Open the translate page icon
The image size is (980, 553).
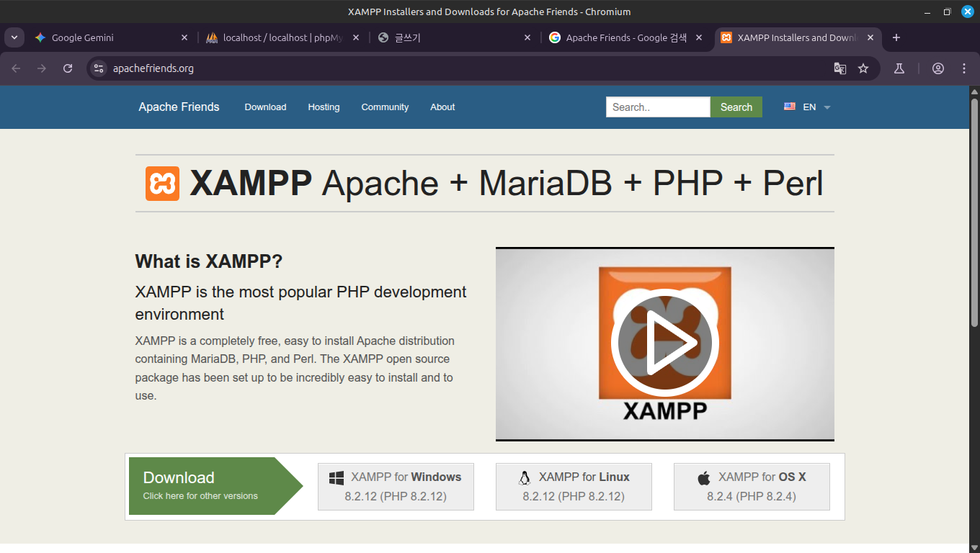click(x=840, y=68)
